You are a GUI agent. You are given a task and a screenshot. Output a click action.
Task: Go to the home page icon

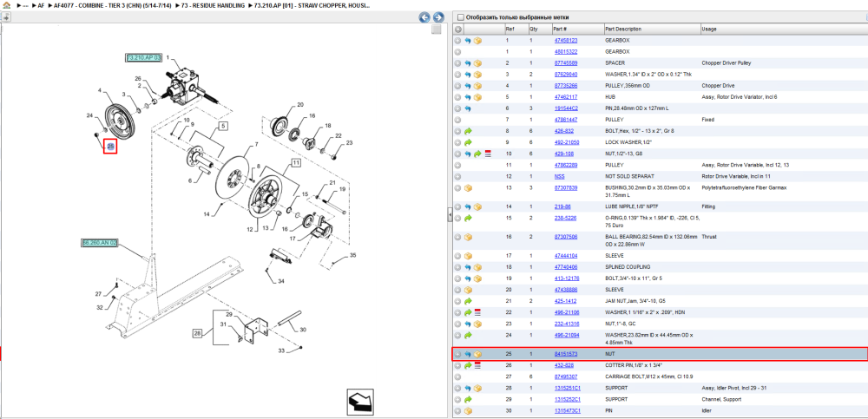(6, 4)
